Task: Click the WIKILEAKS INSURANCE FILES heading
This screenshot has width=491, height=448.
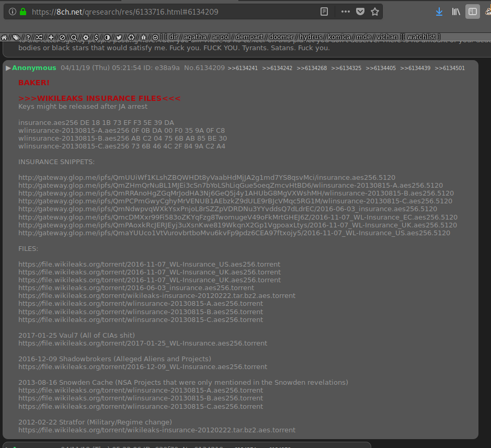Action: (x=99, y=98)
